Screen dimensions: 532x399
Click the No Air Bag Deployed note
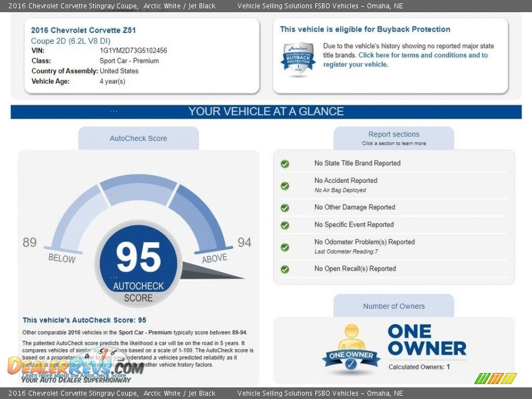click(340, 190)
